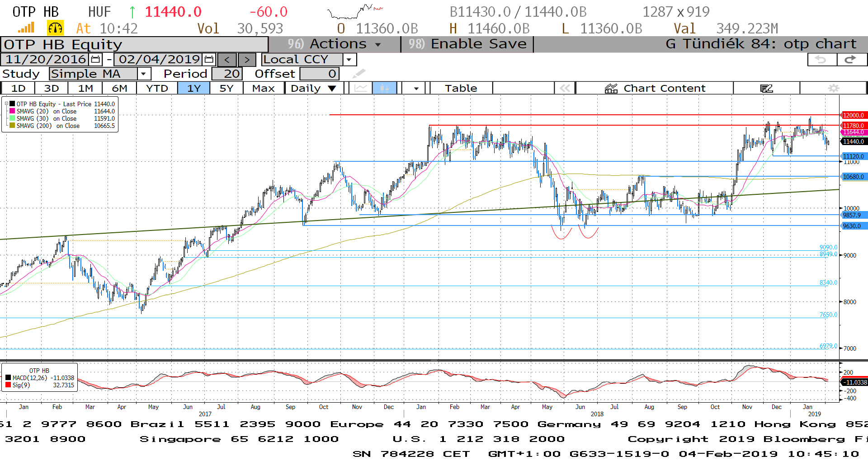Edit the start date 11/20/2016 field
The image size is (868, 470).
click(46, 59)
